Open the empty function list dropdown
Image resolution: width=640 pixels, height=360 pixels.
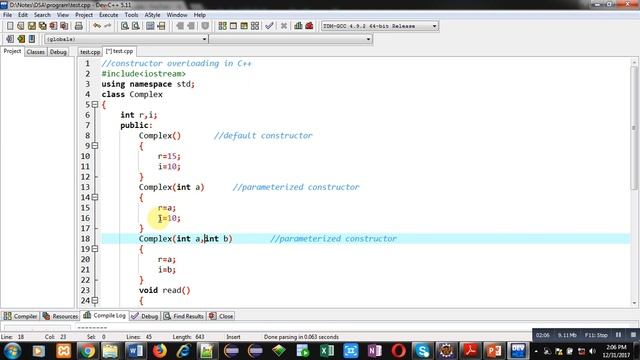click(291, 39)
